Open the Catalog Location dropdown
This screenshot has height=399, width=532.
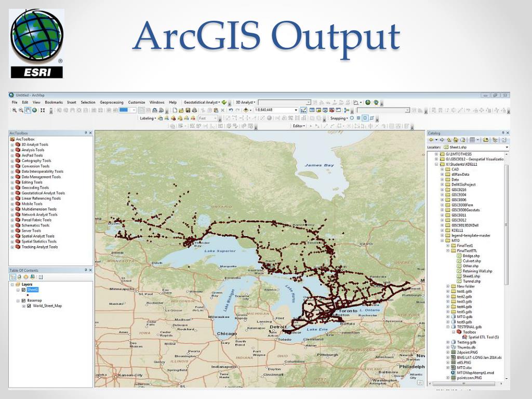507,147
